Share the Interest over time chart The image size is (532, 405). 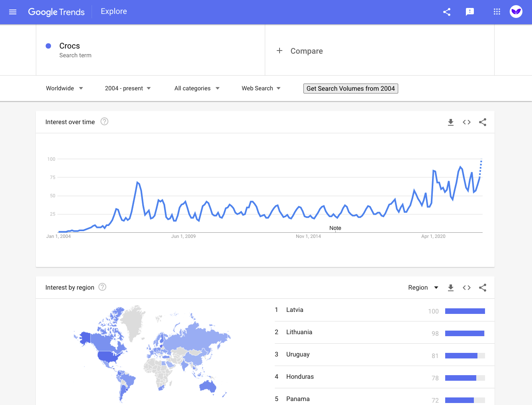pos(483,122)
